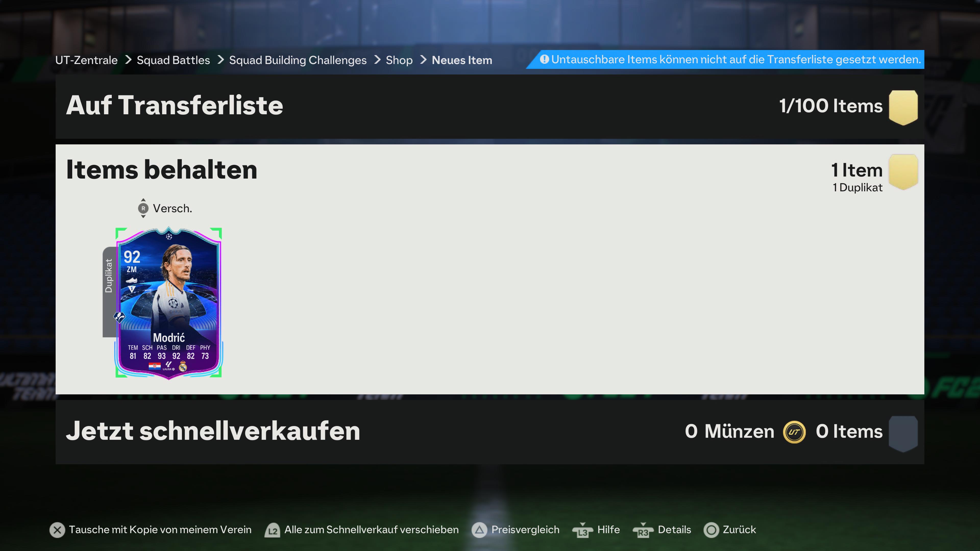Click the Versch. move label
This screenshot has height=551, width=980.
[172, 208]
